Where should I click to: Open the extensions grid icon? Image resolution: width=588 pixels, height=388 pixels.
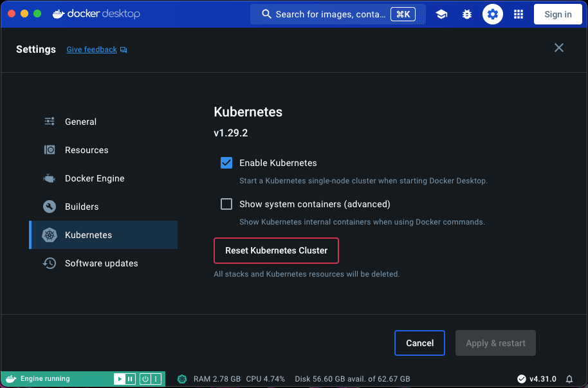(519, 14)
